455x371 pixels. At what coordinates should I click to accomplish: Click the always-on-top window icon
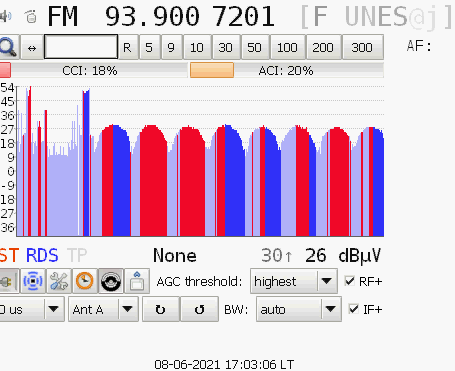point(137,281)
